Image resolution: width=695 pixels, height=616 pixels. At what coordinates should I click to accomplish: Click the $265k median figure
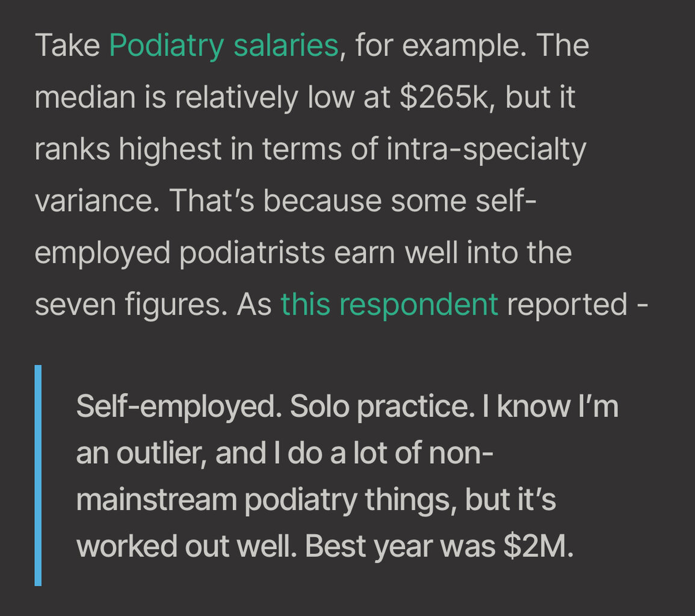[x=445, y=97]
